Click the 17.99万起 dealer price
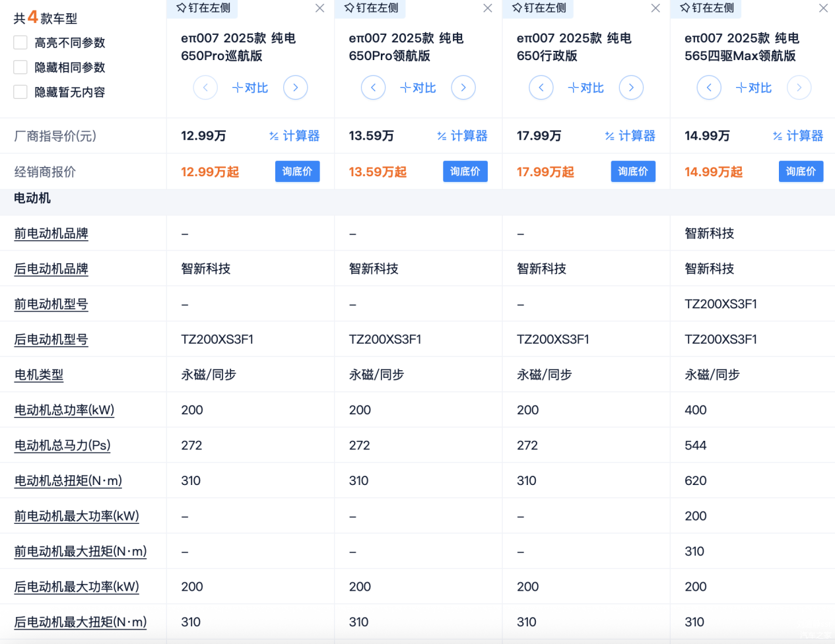This screenshot has height=644, width=835. click(x=545, y=172)
